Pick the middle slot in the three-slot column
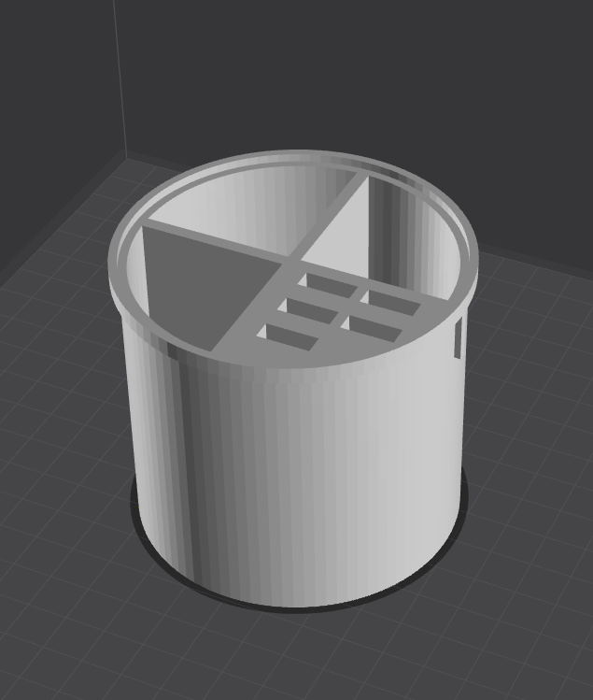 coord(309,309)
